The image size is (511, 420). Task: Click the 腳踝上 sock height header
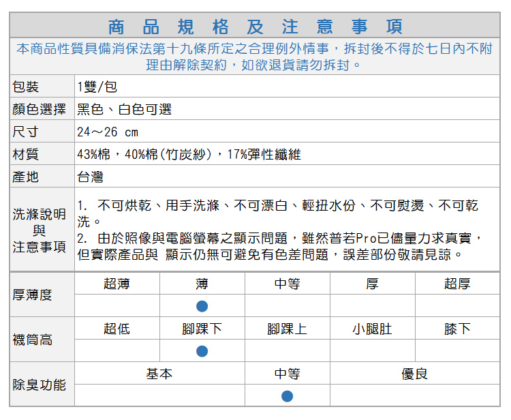[287, 329]
